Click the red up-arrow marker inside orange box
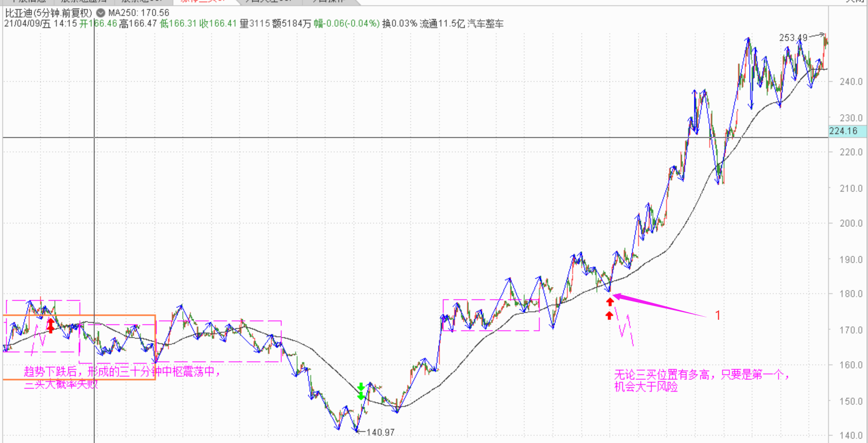 50,326
